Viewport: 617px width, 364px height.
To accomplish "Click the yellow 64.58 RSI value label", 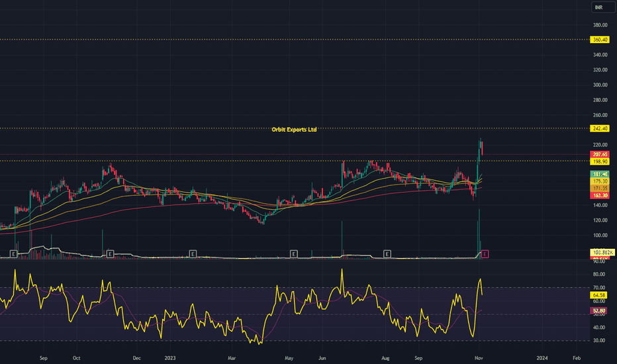I will click(x=599, y=295).
